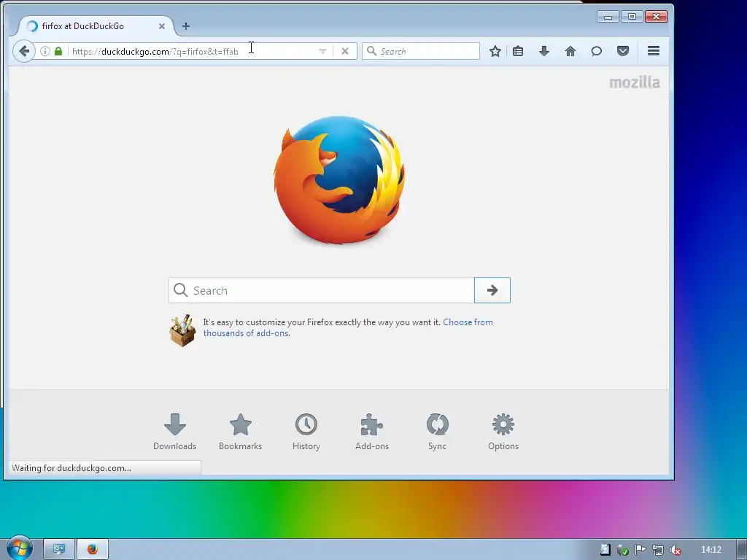Click the Firefox logo image
This screenshot has height=560, width=747.
(339, 180)
